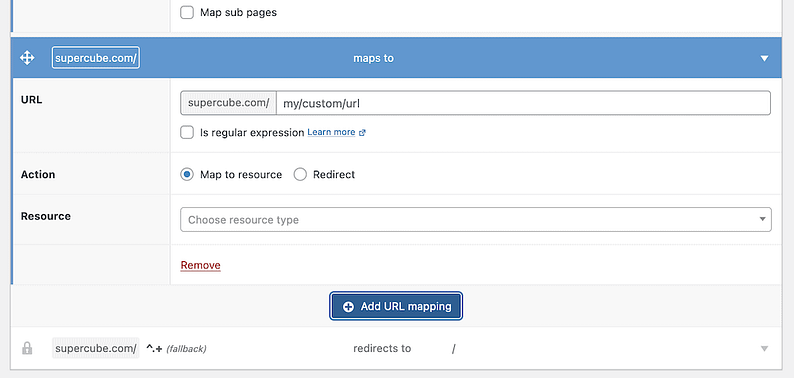Expand the fallback redirect row arrow
The height and width of the screenshot is (378, 794).
coord(765,349)
